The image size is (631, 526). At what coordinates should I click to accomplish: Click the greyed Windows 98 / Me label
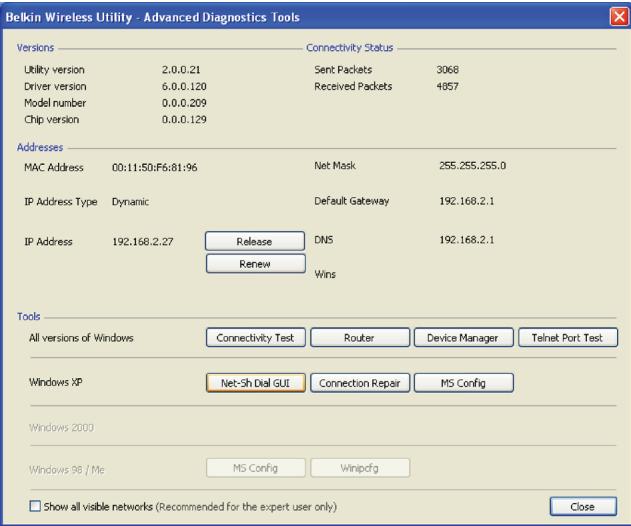click(66, 470)
